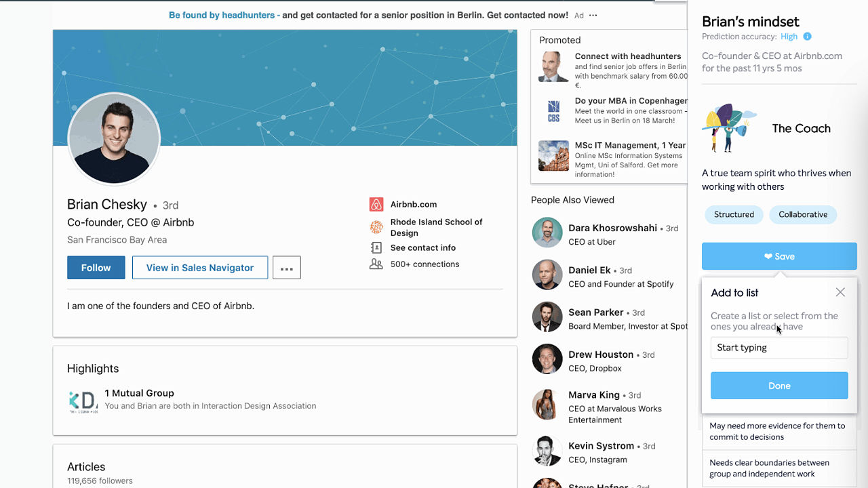Click the CBS logo in the Copenhagen MBA ad

(553, 108)
